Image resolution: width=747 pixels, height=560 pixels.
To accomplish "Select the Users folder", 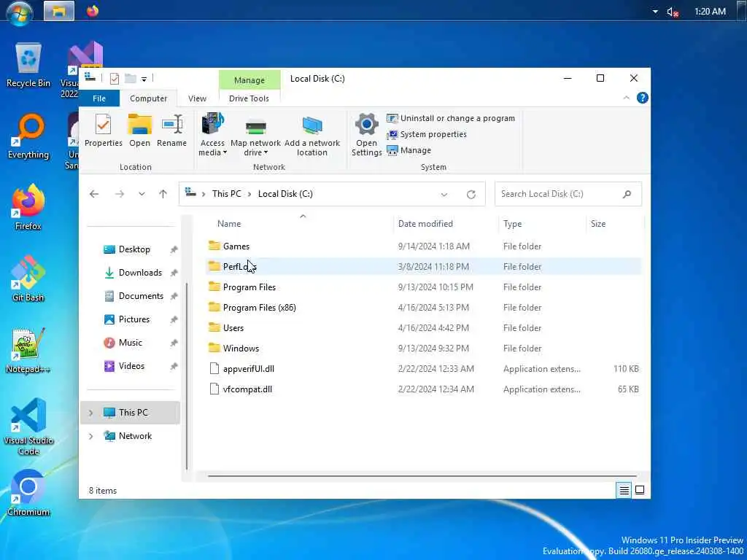I will point(423,328).
